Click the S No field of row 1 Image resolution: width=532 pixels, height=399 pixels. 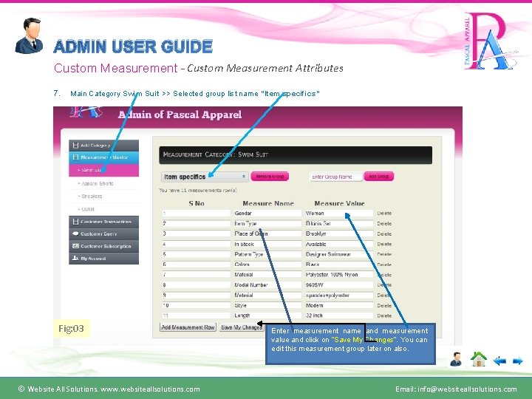(196, 214)
